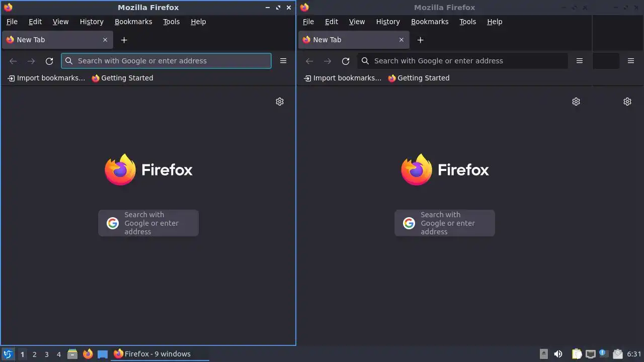
Task: Open new tab in left Firefox window
Action: coord(124,40)
